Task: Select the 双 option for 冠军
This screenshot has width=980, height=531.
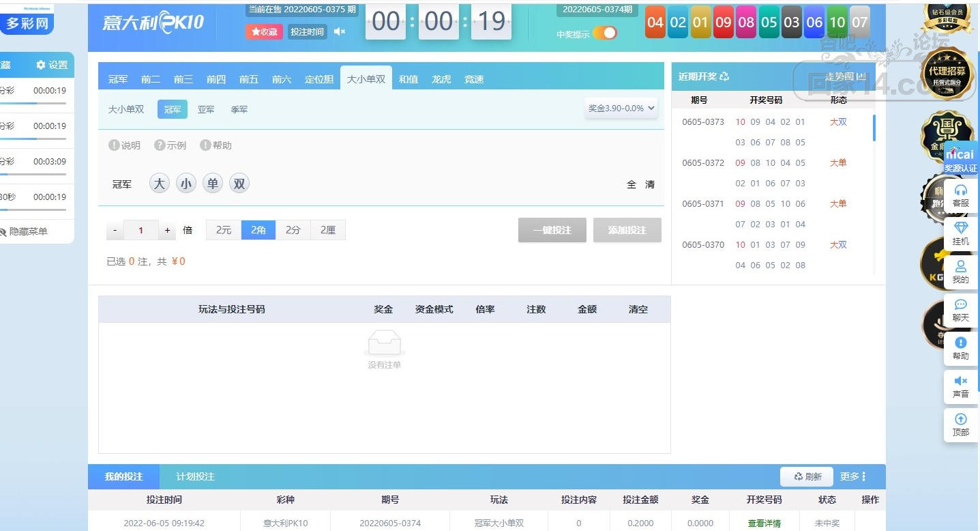Action: point(239,183)
